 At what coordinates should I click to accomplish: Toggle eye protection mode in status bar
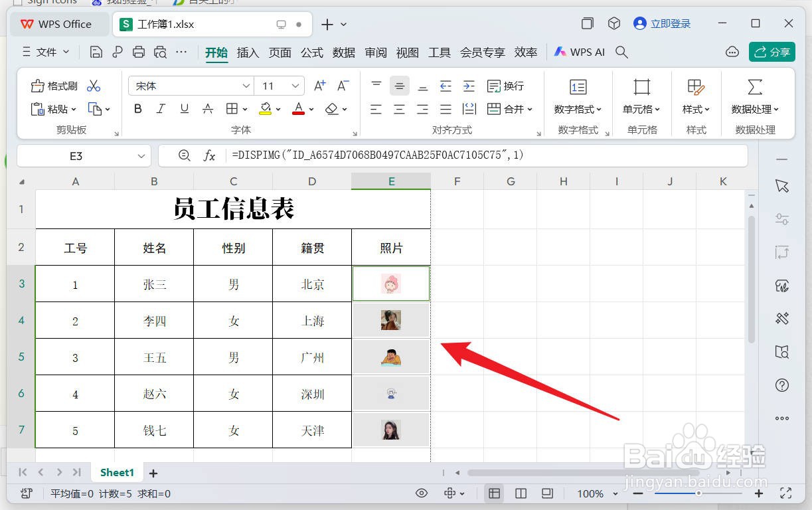pyautogui.click(x=422, y=493)
